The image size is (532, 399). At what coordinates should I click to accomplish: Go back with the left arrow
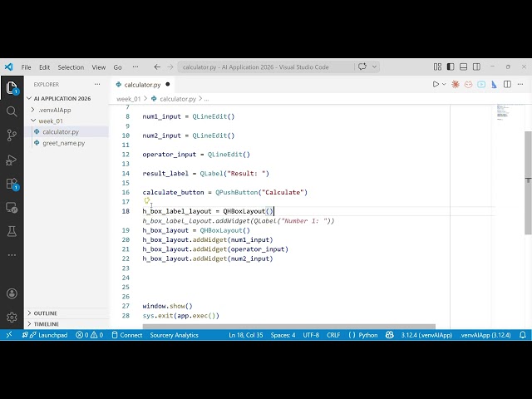coord(157,66)
